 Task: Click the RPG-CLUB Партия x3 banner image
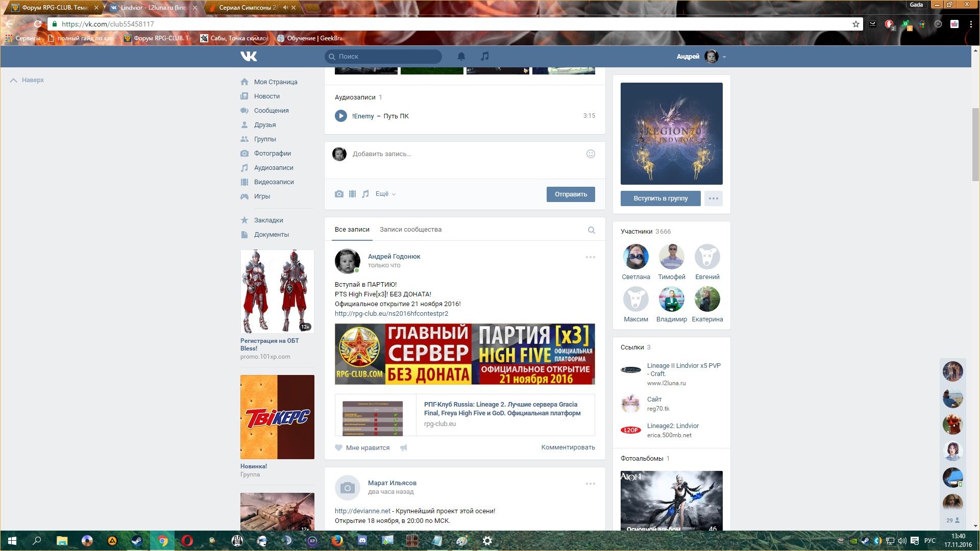[464, 354]
